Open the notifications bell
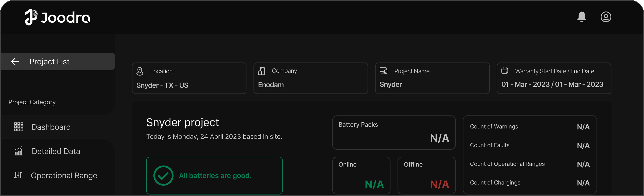This screenshot has height=196, width=644. tap(581, 17)
